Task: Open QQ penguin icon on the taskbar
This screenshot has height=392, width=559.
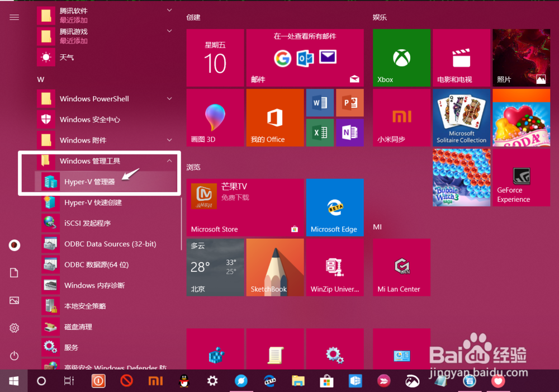Action: (184, 381)
